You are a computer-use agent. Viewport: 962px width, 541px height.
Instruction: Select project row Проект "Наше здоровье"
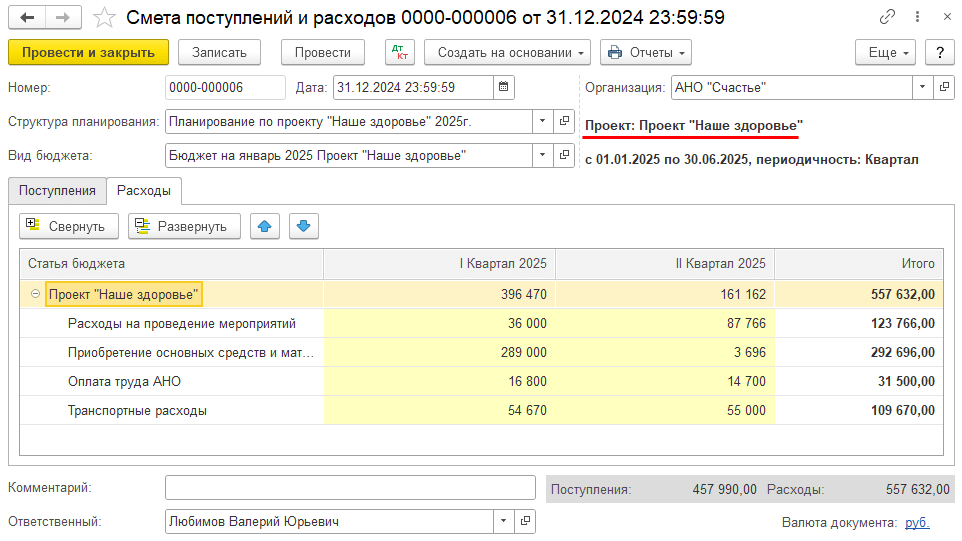481,294
